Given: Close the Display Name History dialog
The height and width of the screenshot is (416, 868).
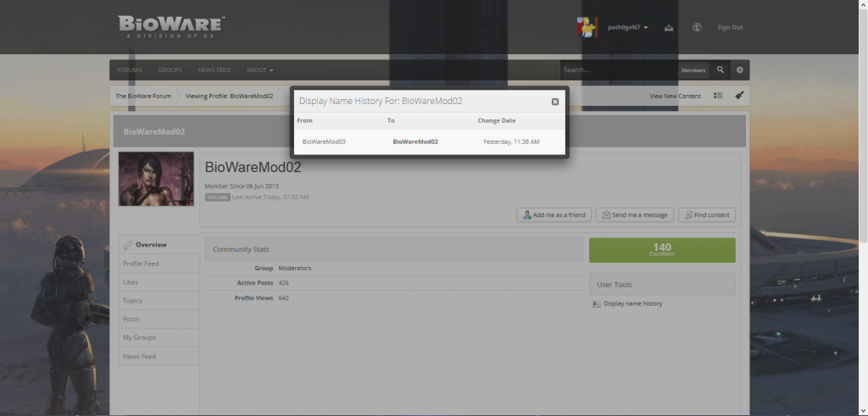Looking at the screenshot, I should pyautogui.click(x=554, y=102).
